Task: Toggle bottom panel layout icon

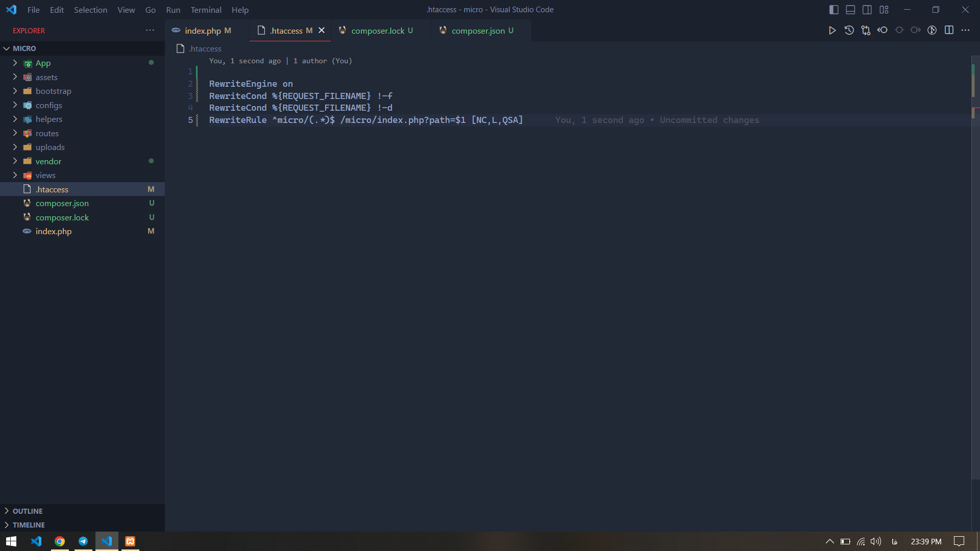Action: point(850,10)
